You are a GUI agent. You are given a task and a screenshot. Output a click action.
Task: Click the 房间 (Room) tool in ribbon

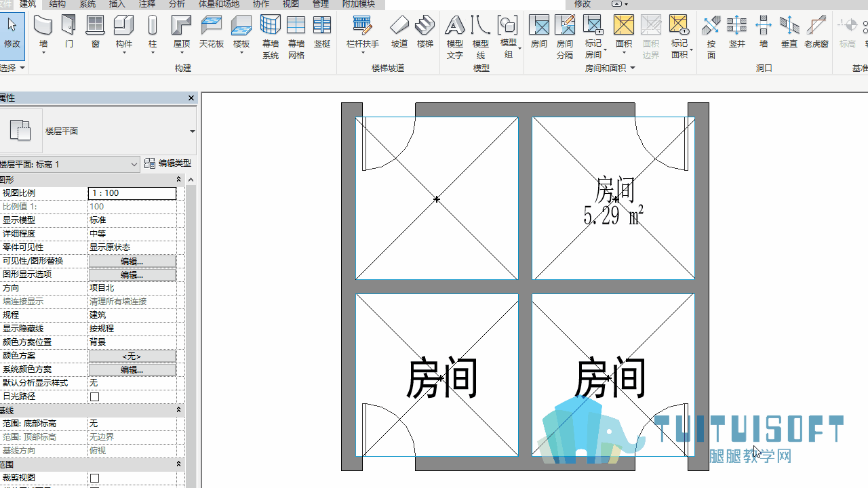[x=539, y=33]
